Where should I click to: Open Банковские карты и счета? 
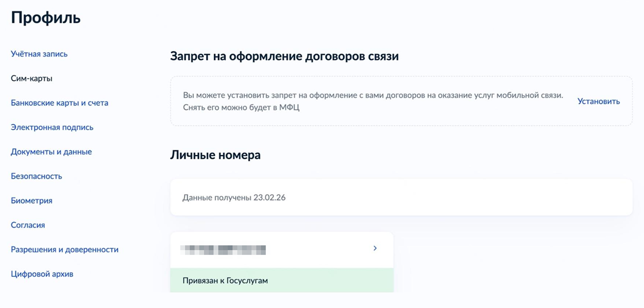coord(59,103)
